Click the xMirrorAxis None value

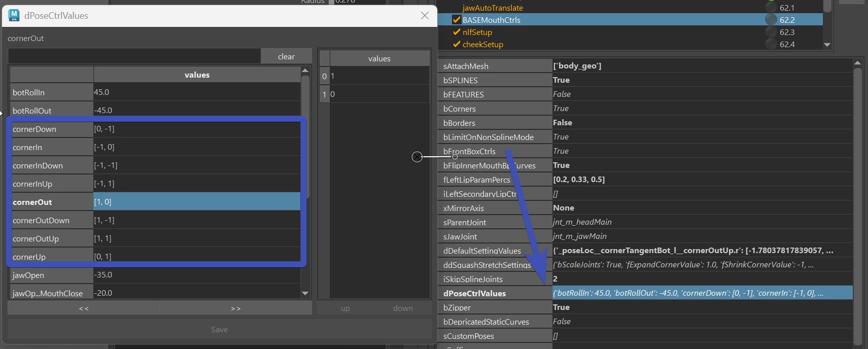564,208
